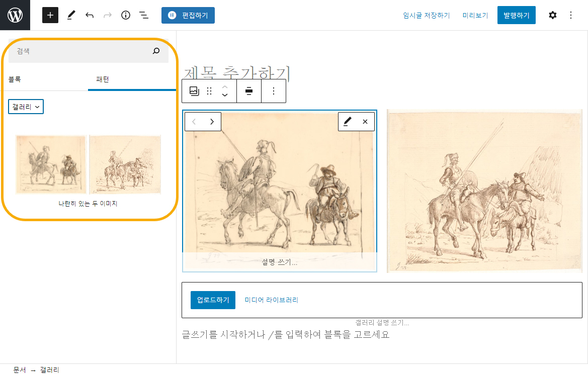Screen dimensions: 588x376
Task: Click 발행하기 publish button
Action: pos(517,16)
